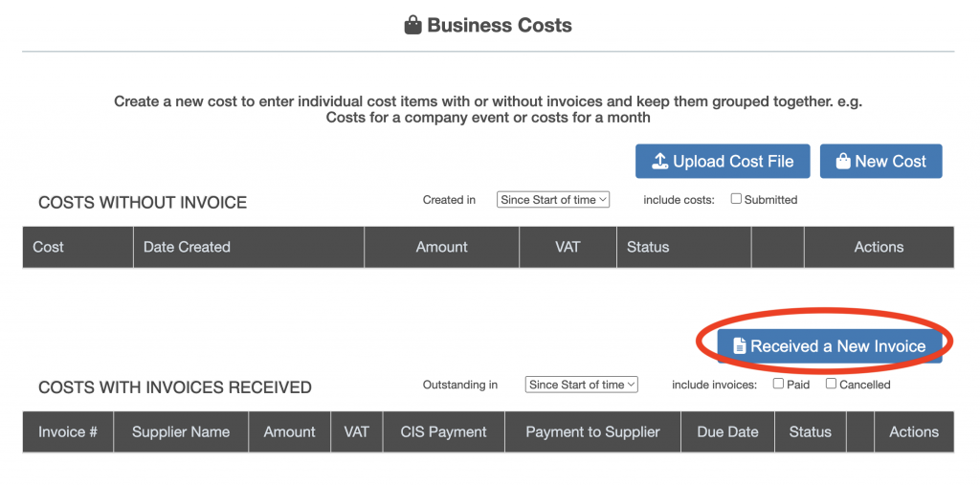Click the Date Created column header
This screenshot has width=980, height=486.
(x=187, y=247)
